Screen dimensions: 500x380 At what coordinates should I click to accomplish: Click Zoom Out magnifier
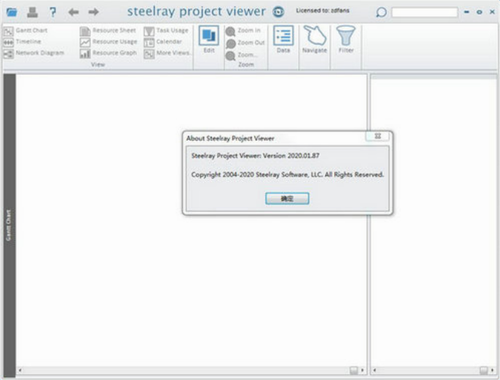pyautogui.click(x=245, y=43)
